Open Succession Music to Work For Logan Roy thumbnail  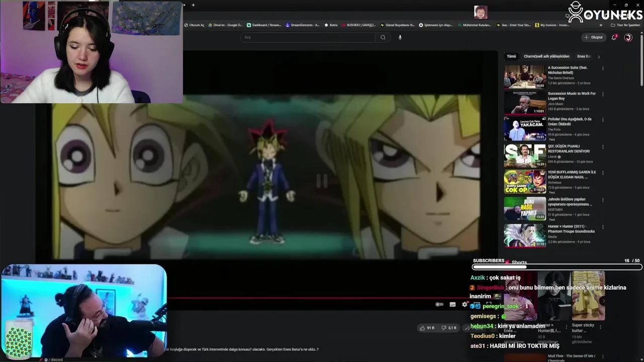(525, 103)
